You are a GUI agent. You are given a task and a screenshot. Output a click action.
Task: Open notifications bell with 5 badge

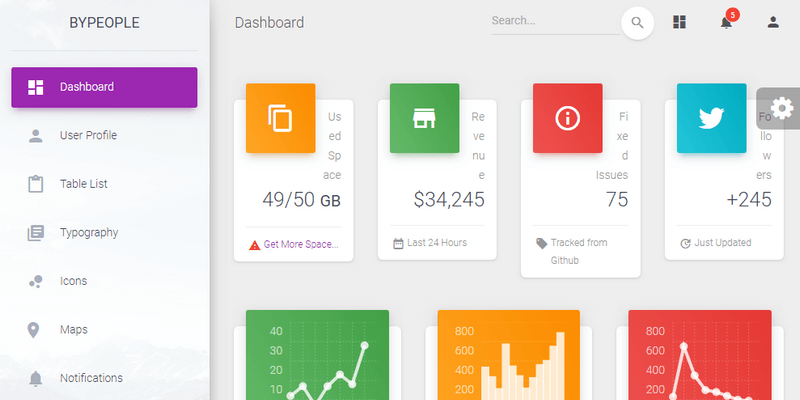click(727, 22)
